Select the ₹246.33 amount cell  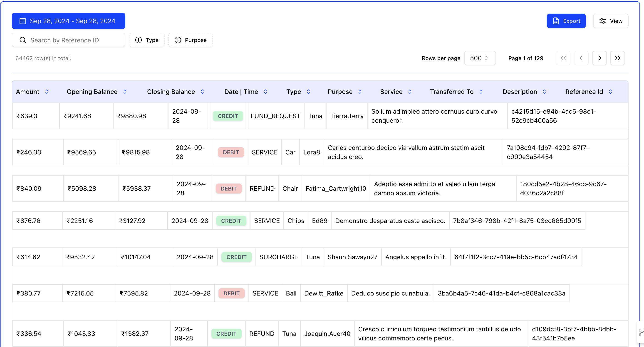(38, 152)
